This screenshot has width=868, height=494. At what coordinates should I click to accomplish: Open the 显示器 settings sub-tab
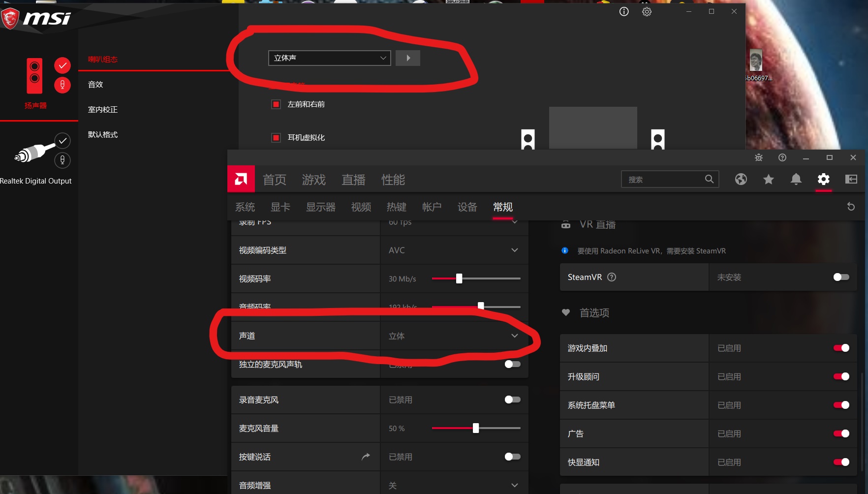pyautogui.click(x=321, y=207)
